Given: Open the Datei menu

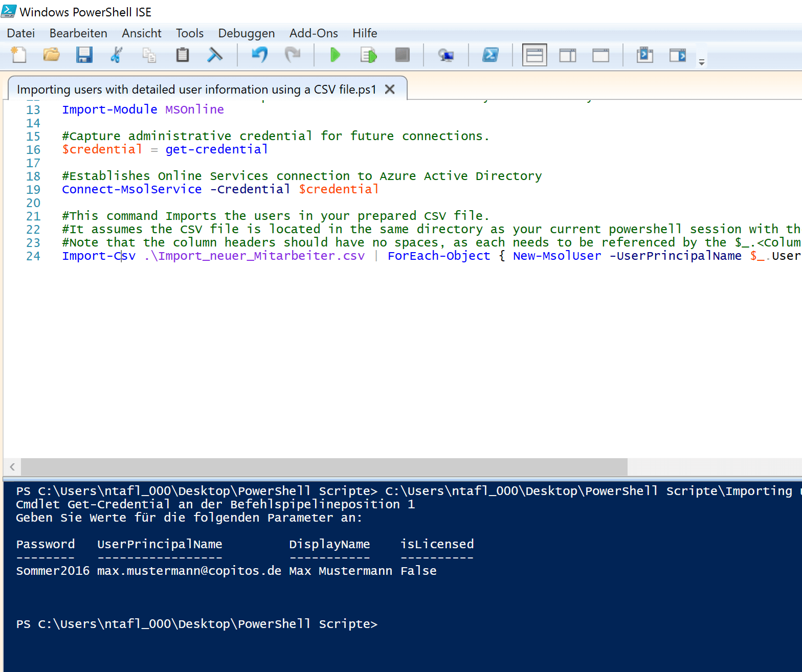Looking at the screenshot, I should click(21, 33).
